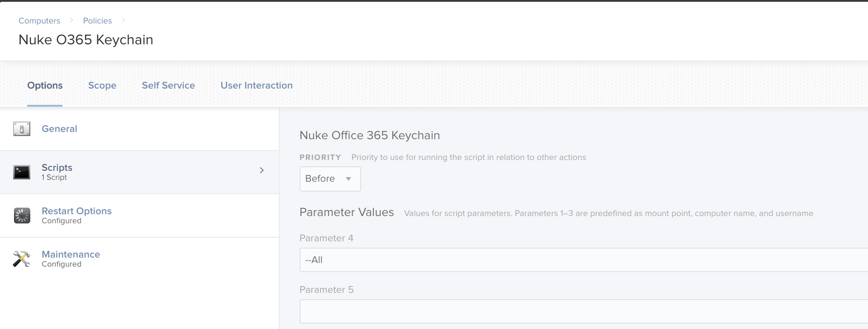Click the Parameter 4 field containing --All

coord(584,260)
